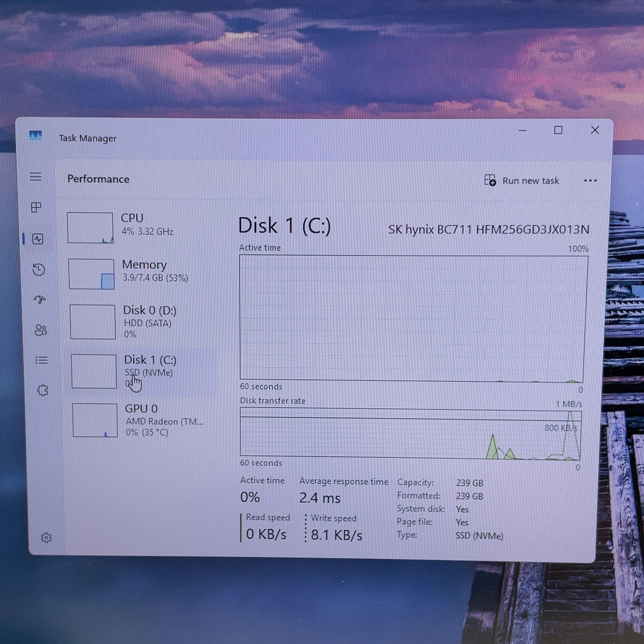Open the Details page icon

click(41, 360)
